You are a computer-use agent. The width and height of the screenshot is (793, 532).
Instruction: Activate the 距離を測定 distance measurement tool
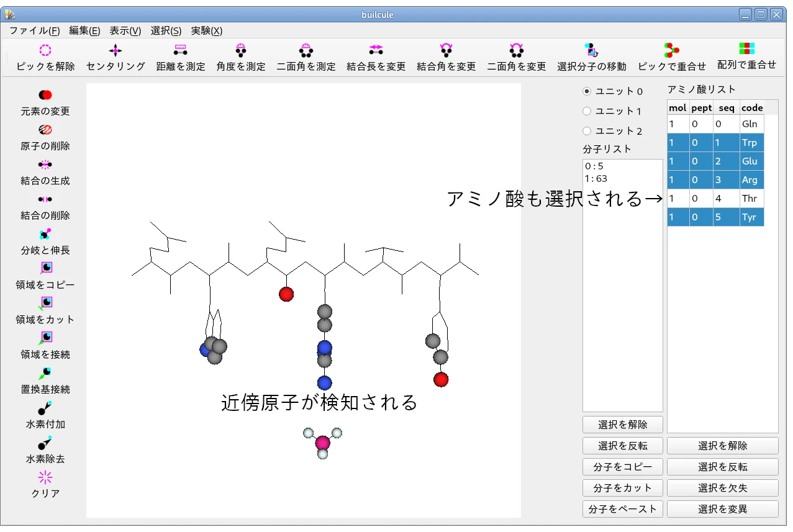180,51
